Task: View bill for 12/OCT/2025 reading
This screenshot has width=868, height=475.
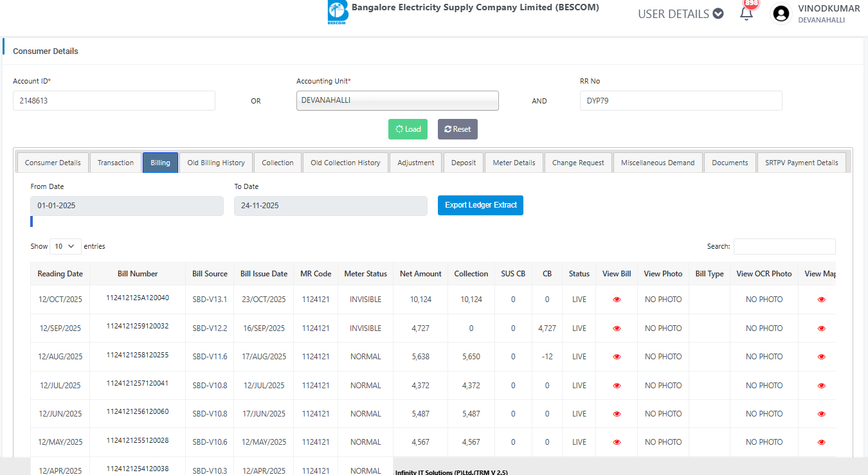Action: click(x=617, y=300)
